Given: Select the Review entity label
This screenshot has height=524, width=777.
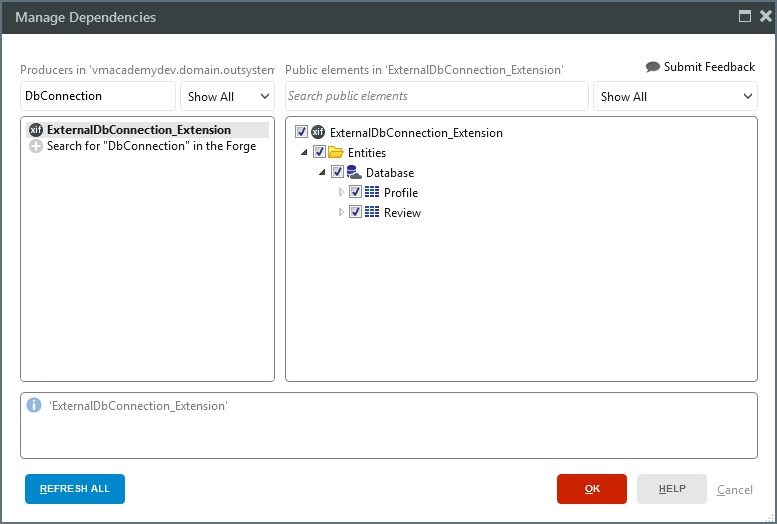Looking at the screenshot, I should (402, 213).
